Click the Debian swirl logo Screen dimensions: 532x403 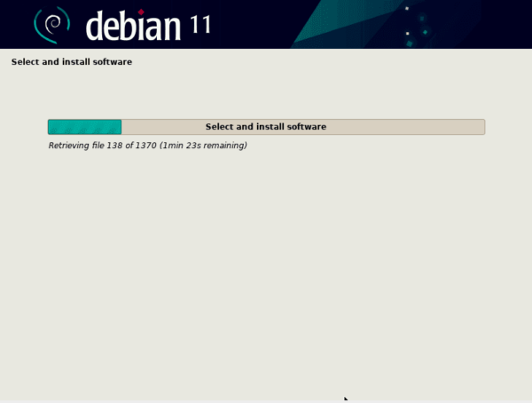tap(57, 26)
